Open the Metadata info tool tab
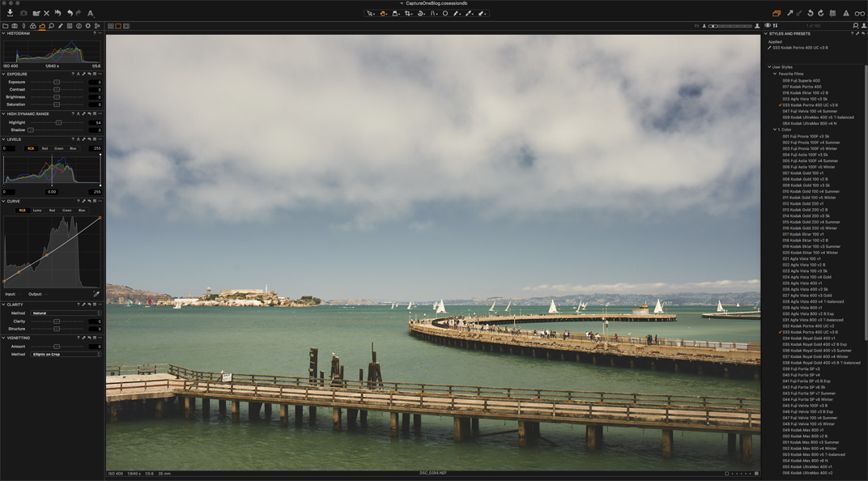The width and height of the screenshot is (868, 481). pos(79,26)
